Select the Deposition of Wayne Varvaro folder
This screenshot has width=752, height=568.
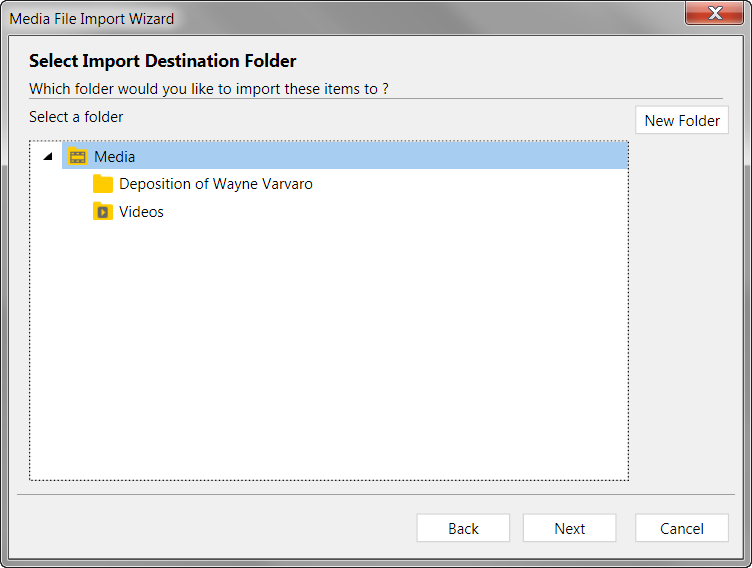[216, 184]
